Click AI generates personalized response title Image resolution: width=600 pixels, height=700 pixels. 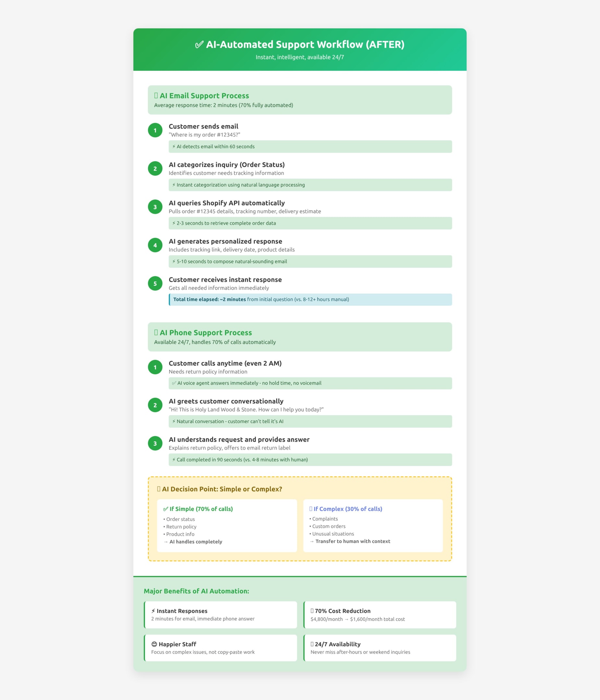coord(225,241)
